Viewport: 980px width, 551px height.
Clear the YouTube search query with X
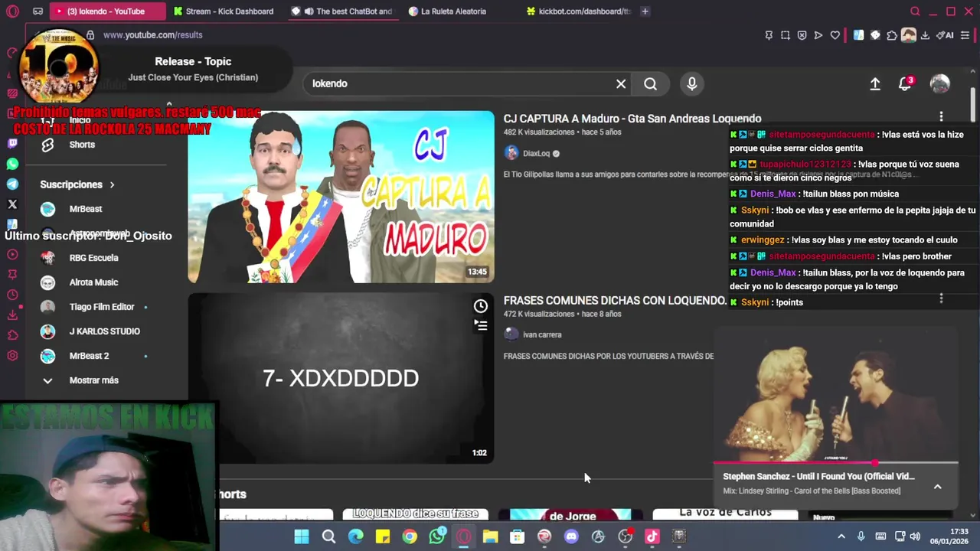point(621,83)
